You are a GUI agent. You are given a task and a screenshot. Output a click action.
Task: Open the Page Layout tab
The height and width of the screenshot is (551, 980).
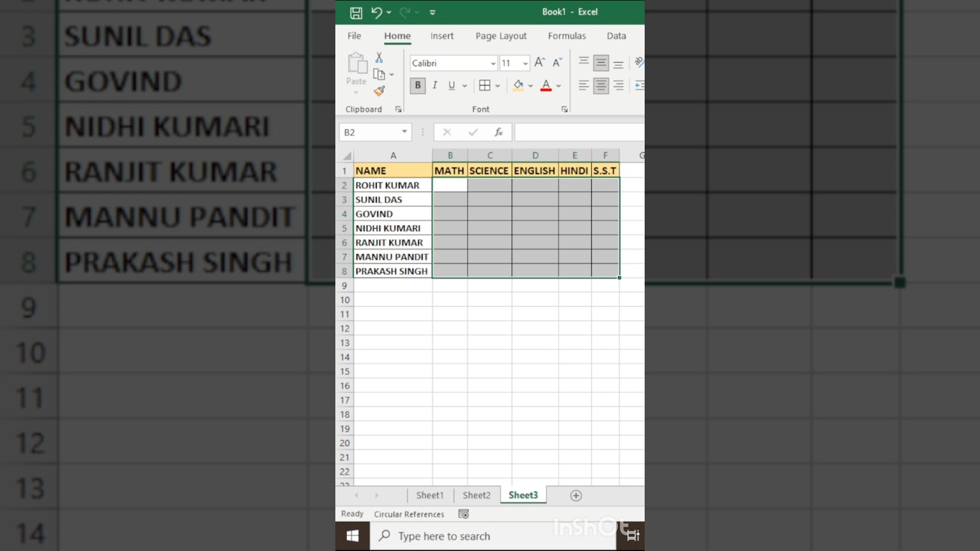[501, 36]
